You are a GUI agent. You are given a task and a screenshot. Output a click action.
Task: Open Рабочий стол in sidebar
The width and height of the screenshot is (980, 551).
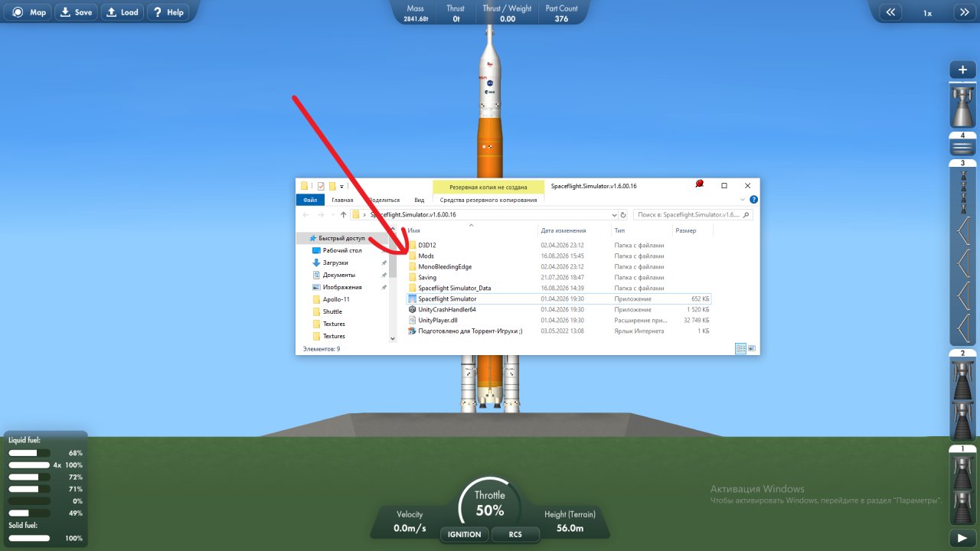[342, 250]
